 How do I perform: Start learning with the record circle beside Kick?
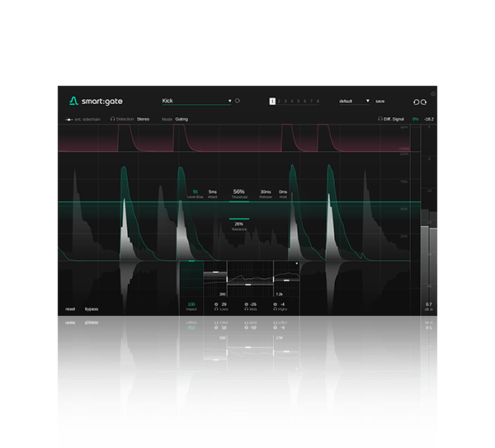[238, 101]
